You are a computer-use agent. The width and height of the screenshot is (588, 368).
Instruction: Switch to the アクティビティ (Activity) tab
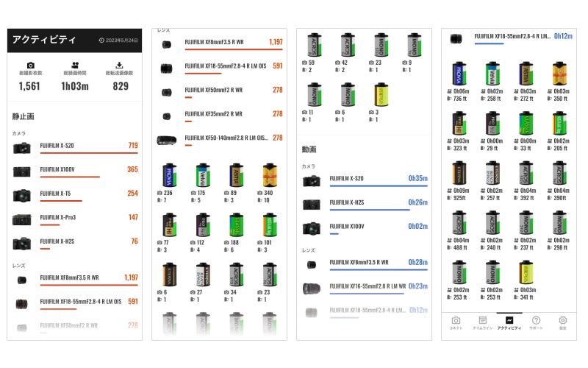(509, 322)
